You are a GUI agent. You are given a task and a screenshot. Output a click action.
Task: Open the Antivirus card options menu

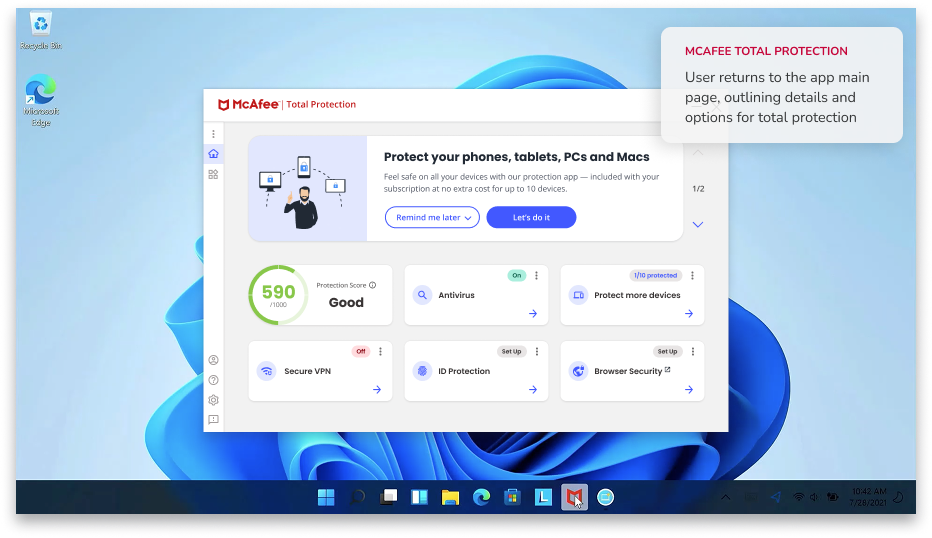coord(536,275)
